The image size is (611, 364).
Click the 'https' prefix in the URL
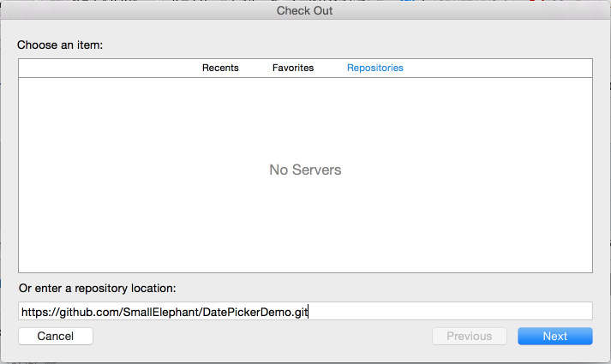pos(34,312)
